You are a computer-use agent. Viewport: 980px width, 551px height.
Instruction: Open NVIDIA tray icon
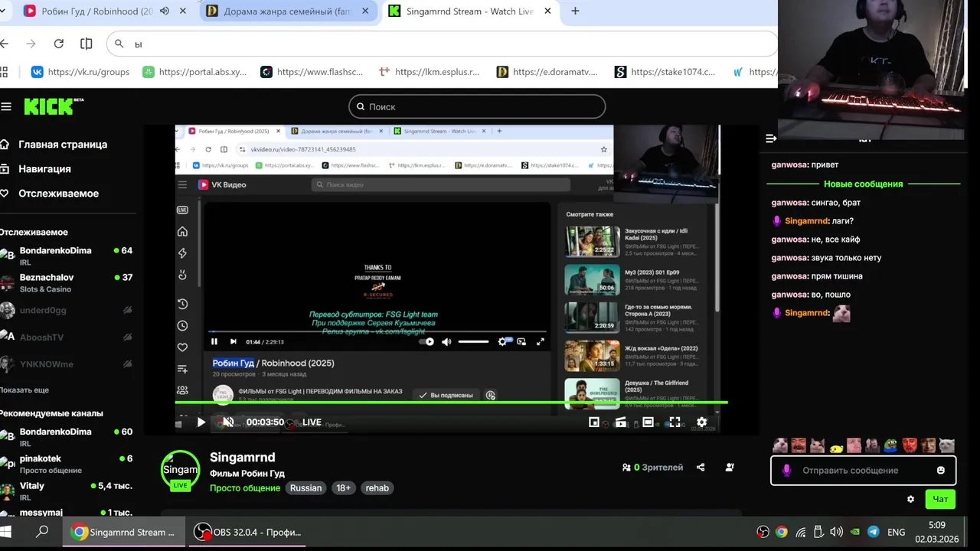point(854,532)
